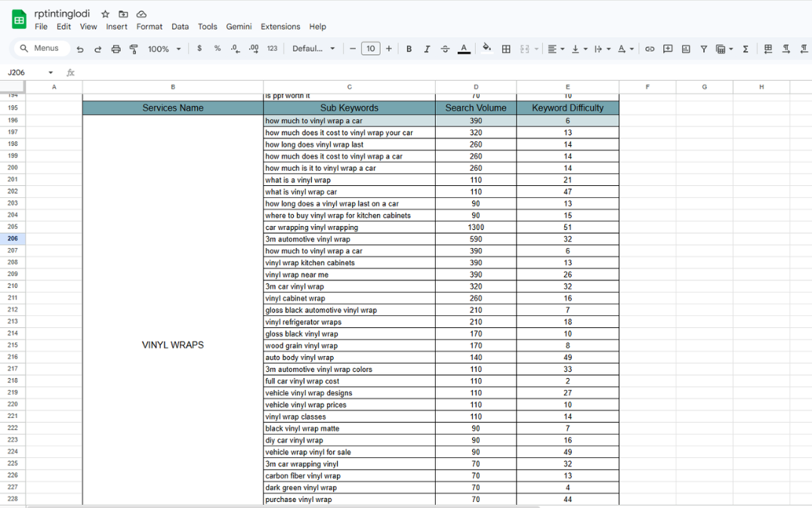Click the Menus search button

pyautogui.click(x=41, y=48)
